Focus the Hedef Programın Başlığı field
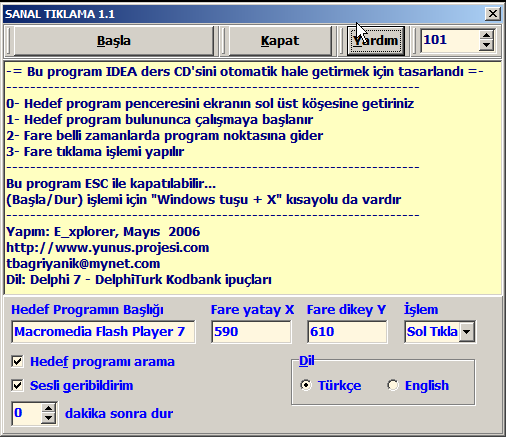The height and width of the screenshot is (437, 506). click(103, 332)
